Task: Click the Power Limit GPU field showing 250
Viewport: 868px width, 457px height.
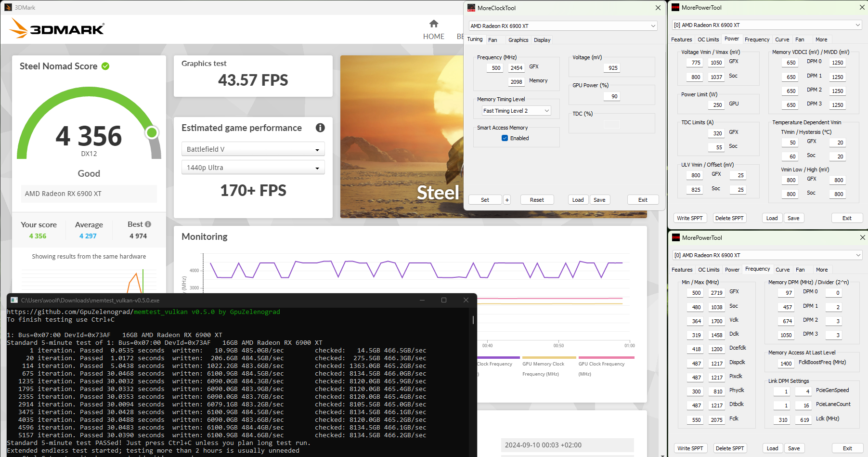Action: [x=716, y=105]
